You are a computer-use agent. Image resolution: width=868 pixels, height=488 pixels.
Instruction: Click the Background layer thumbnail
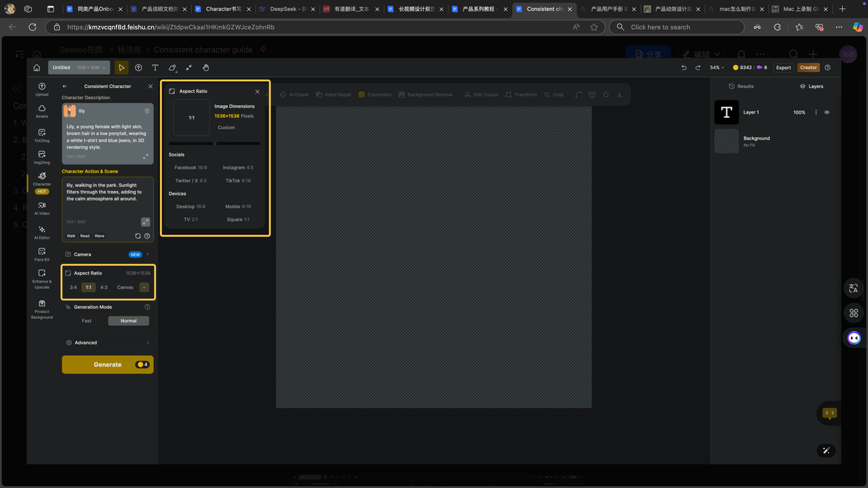tap(726, 141)
